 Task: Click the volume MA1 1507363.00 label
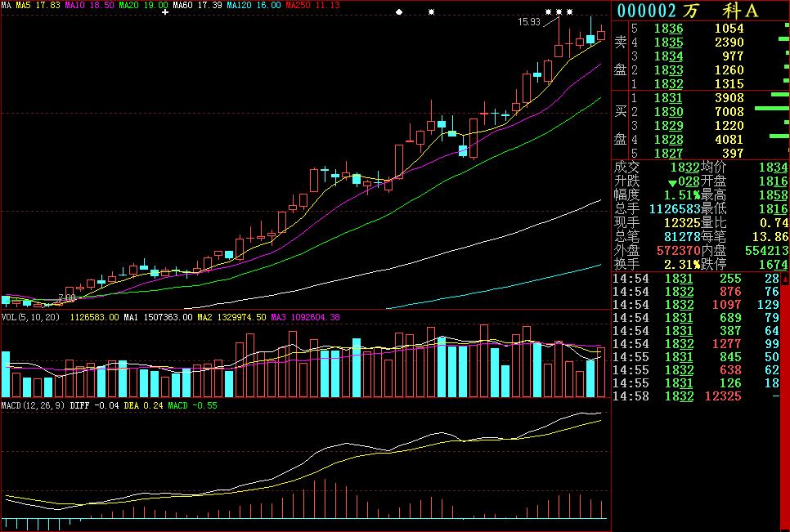158,317
